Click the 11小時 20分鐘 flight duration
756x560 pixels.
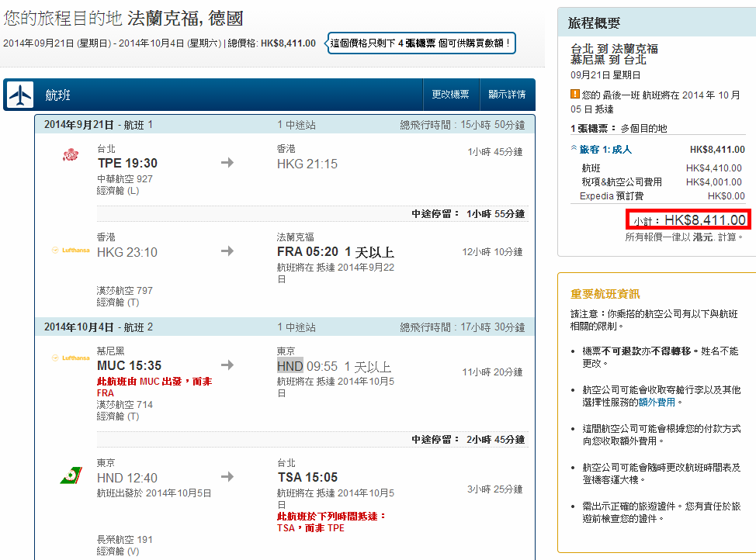[492, 372]
